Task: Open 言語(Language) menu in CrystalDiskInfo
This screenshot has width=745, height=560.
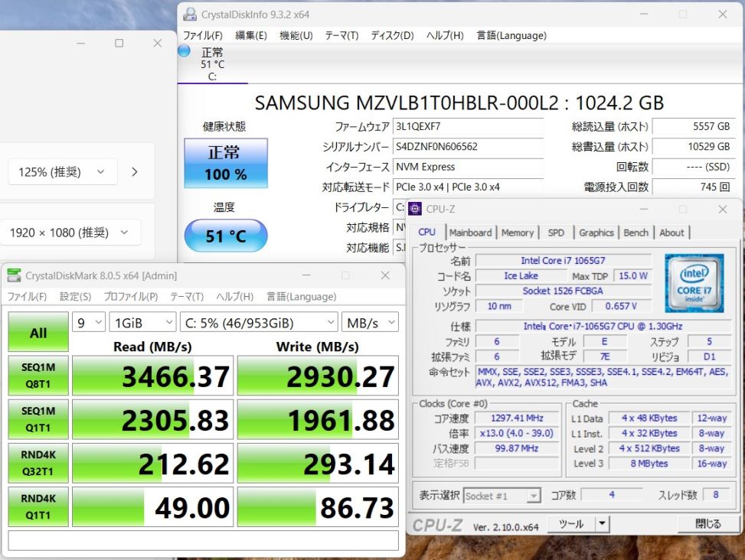Action: coord(511,36)
